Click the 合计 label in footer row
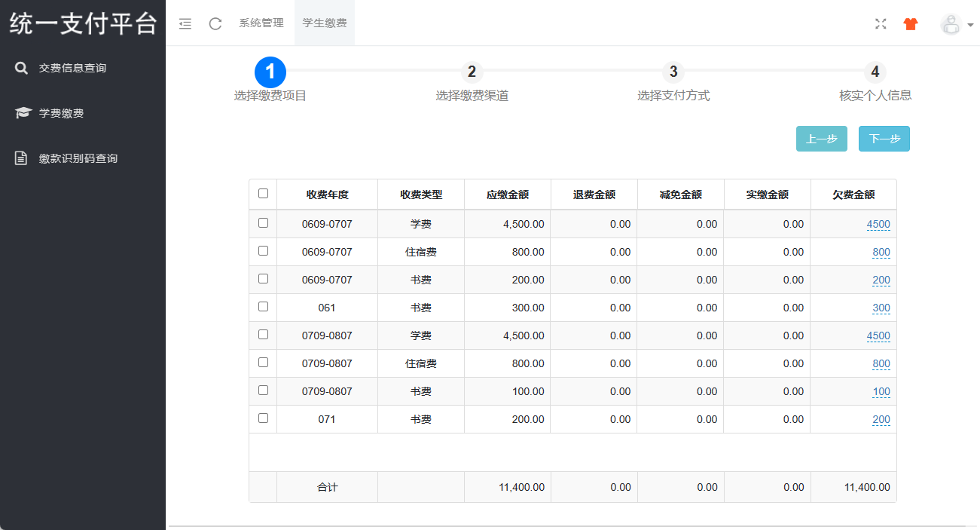This screenshot has width=980, height=530. tap(328, 487)
